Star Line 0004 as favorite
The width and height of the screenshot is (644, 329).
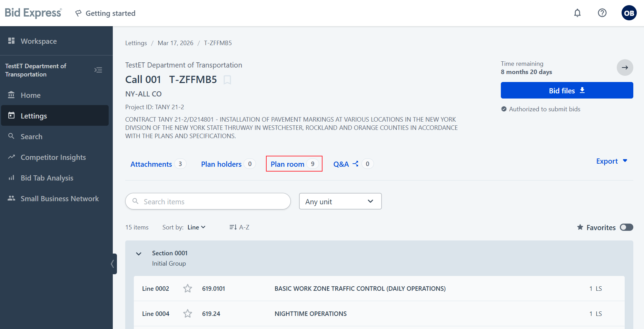click(x=188, y=313)
